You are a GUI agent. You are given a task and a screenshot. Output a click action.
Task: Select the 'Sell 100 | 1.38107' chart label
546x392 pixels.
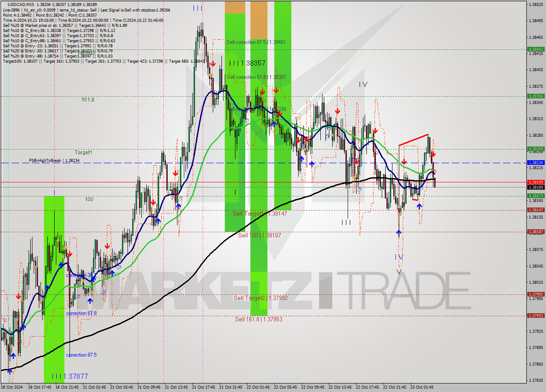pos(259,235)
